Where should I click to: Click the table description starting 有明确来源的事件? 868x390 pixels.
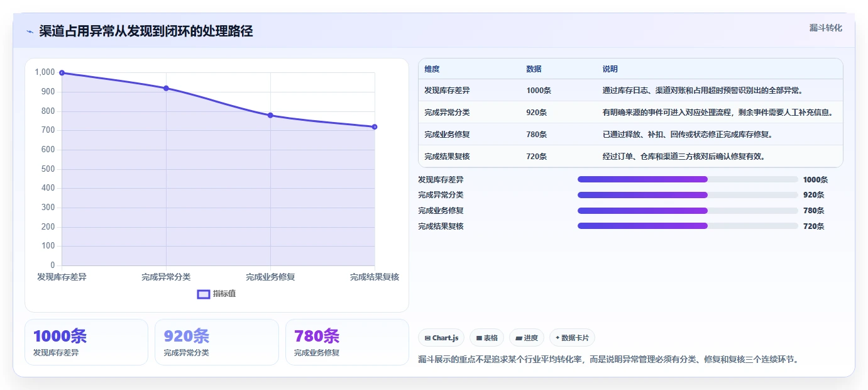(x=718, y=113)
